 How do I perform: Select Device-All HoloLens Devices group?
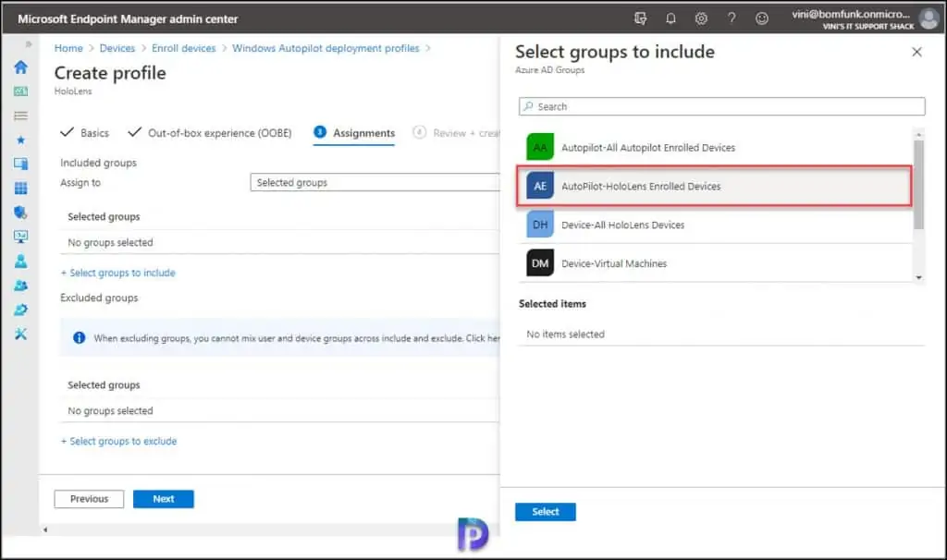[x=716, y=225]
